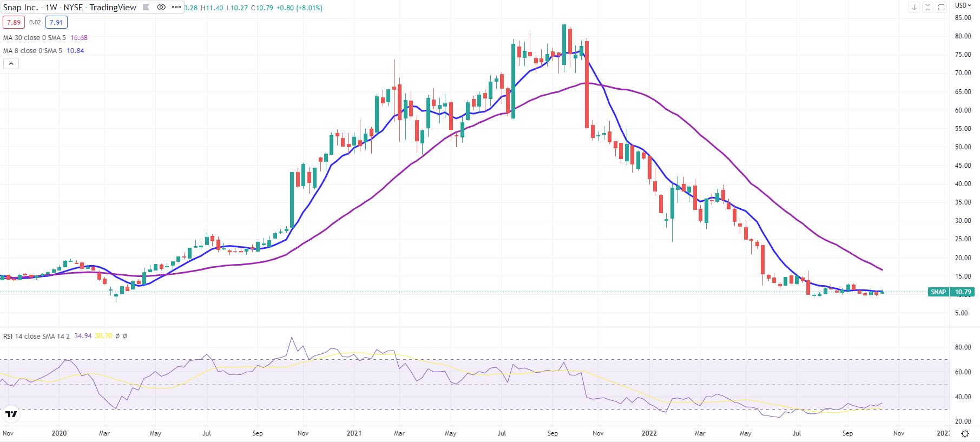The image size is (980, 442).
Task: Click the flag icon next to TradingView
Action: (x=146, y=7)
